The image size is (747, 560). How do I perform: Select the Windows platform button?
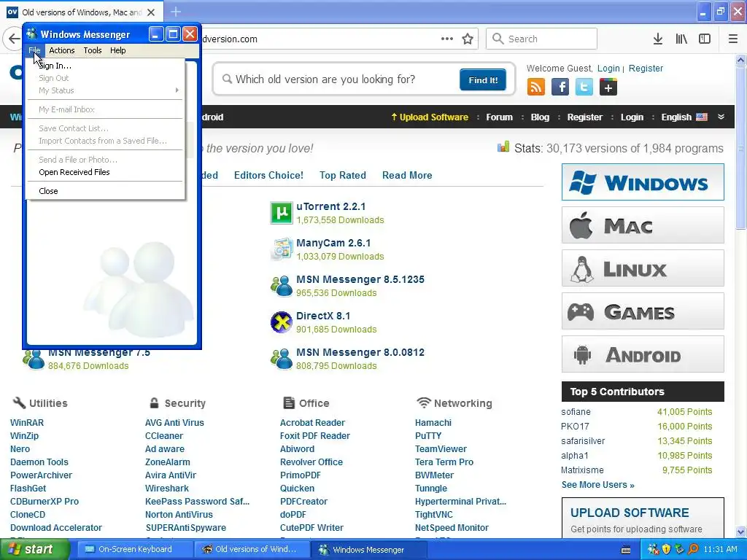[643, 182]
